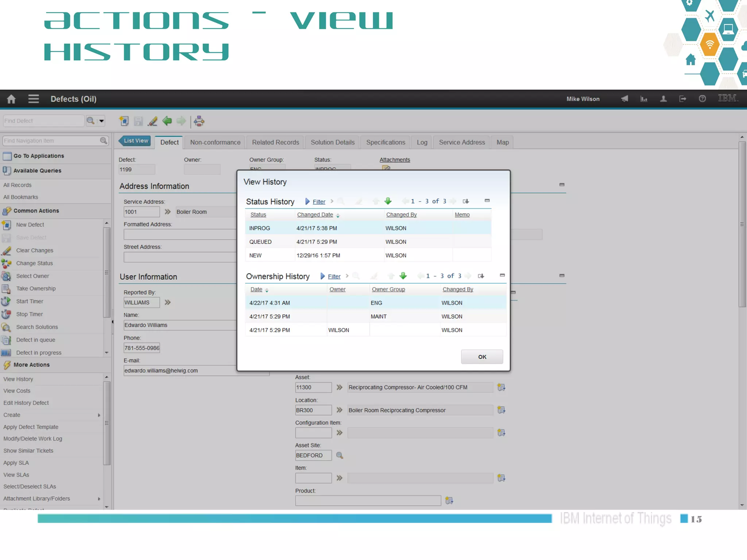This screenshot has height=560, width=747.
Task: Click the main page vertical scrollbar
Action: 742,224
